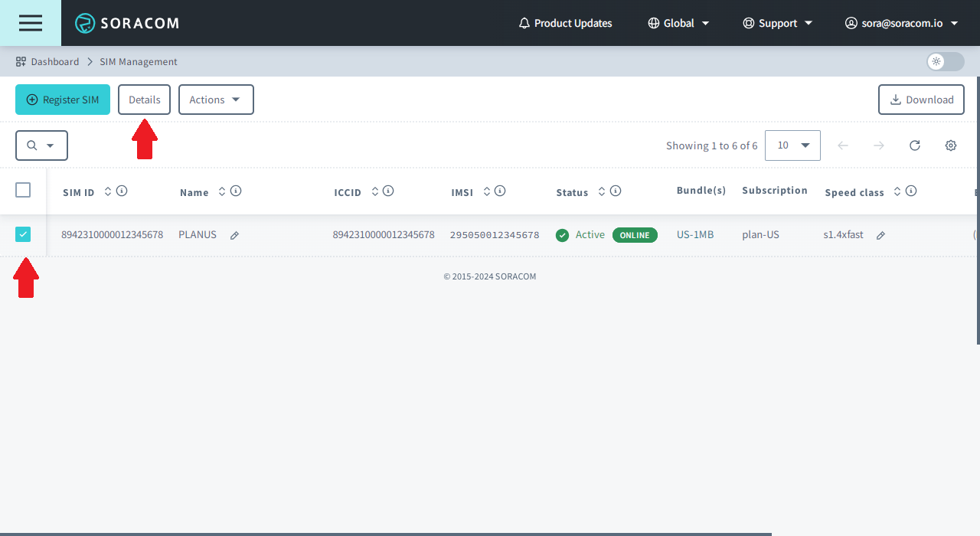This screenshot has height=536, width=980.
Task: Open the hamburger navigation menu
Action: (31, 23)
